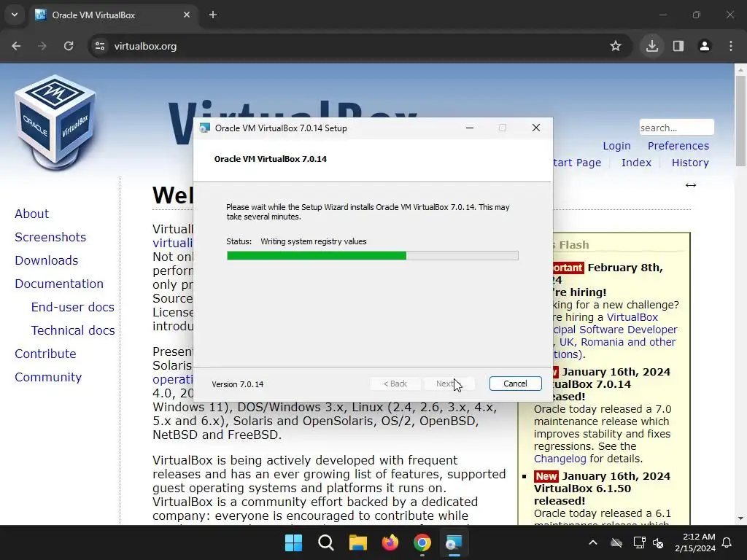Click the disabled Next button in setup
Viewport: 747px width, 560px height.
tap(449, 384)
